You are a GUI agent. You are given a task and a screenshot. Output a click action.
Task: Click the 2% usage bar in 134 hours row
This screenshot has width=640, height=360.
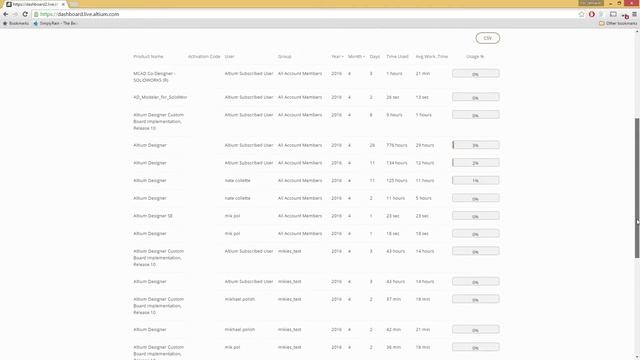coord(476,163)
